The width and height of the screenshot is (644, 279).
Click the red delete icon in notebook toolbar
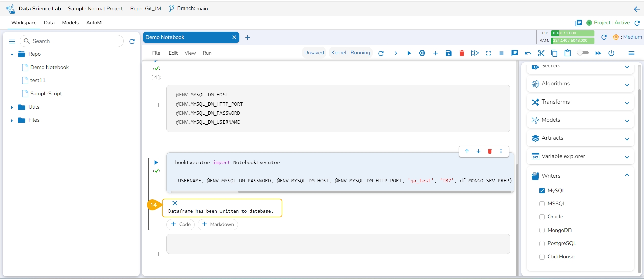462,53
